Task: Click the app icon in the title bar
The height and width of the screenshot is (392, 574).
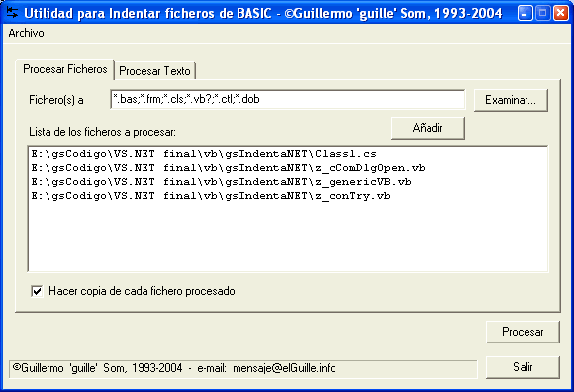Action: [x=12, y=13]
